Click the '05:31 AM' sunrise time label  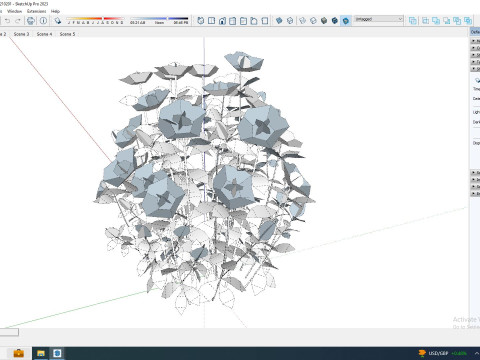[x=138, y=23]
